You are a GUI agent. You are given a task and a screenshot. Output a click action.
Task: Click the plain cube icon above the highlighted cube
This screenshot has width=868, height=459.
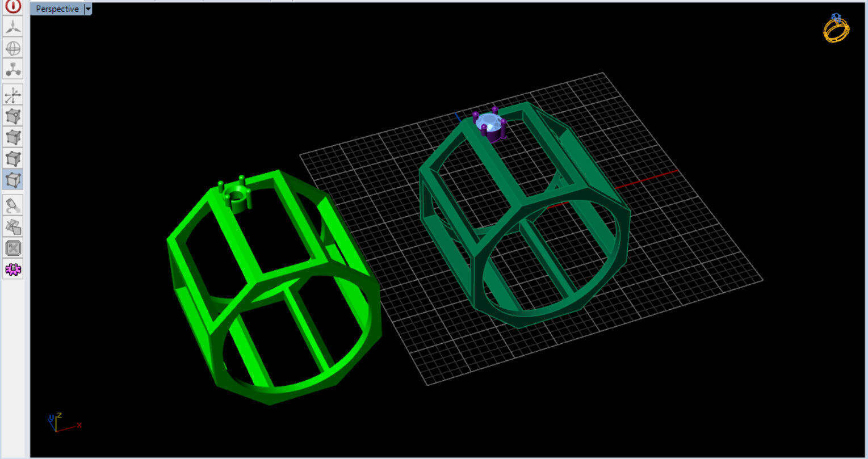(13, 158)
